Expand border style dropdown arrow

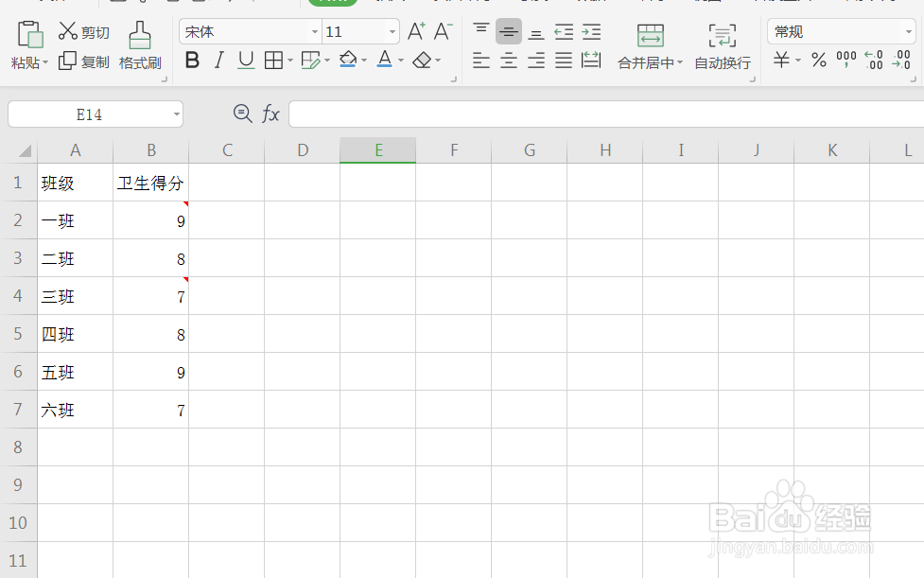point(290,61)
